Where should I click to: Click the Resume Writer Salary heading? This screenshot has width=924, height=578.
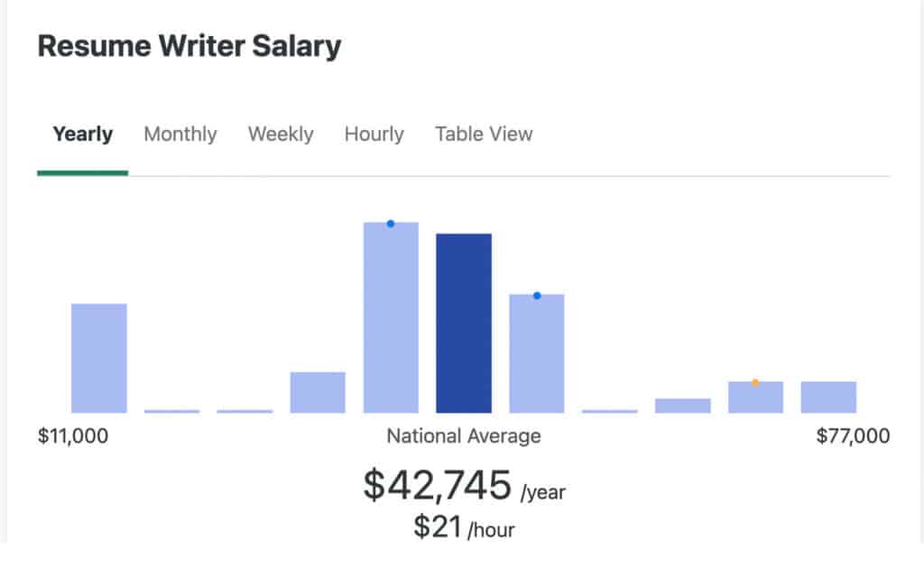[188, 46]
